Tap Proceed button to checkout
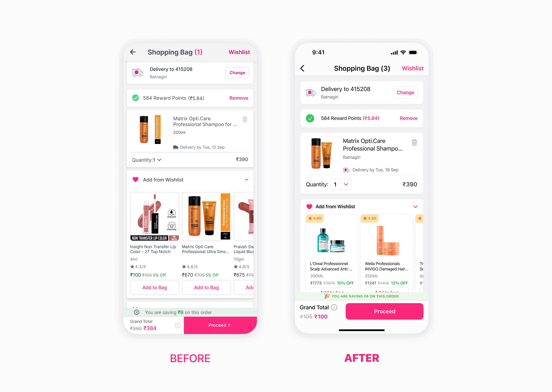Image resolution: width=552 pixels, height=392 pixels. click(384, 311)
